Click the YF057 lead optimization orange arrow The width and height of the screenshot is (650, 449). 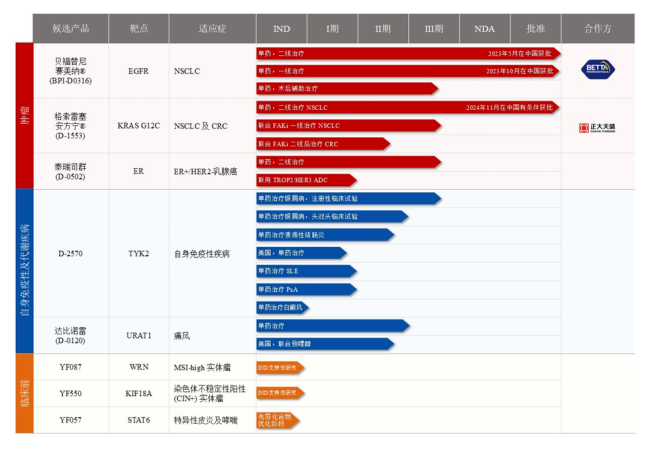point(278,419)
